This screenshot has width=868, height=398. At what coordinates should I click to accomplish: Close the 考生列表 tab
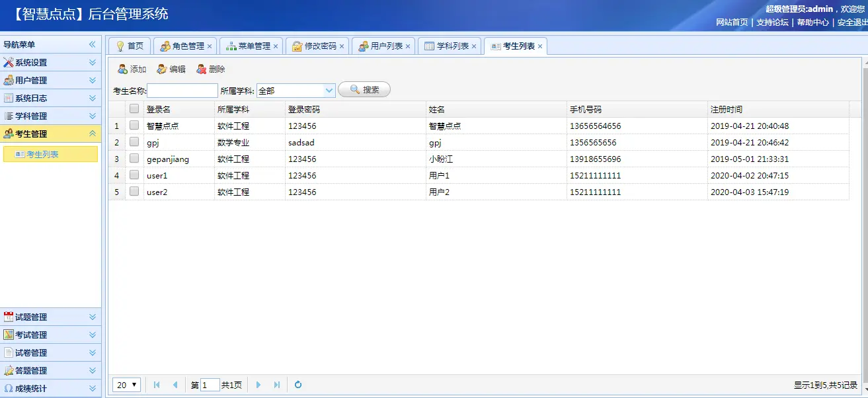point(540,46)
